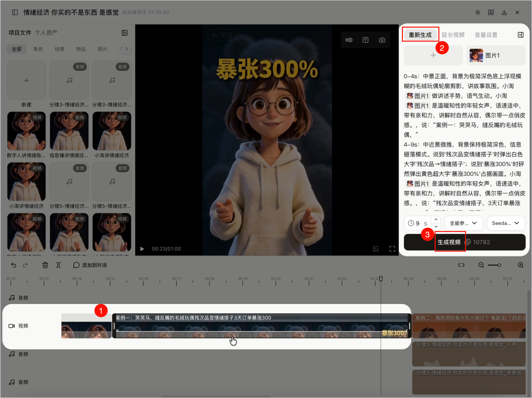Zoom in timeline with magnifier plus

521,265
